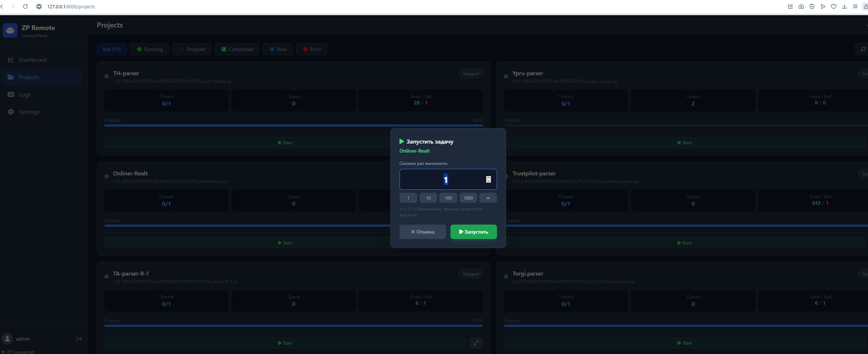868x354 pixels.
Task: Log out with the exit icon beside admin
Action: 79,339
